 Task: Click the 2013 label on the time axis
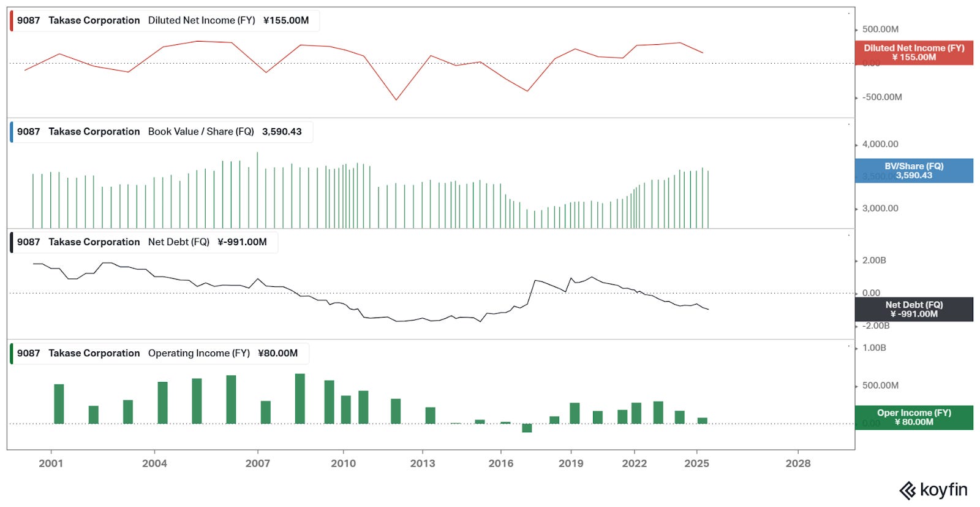click(x=423, y=463)
